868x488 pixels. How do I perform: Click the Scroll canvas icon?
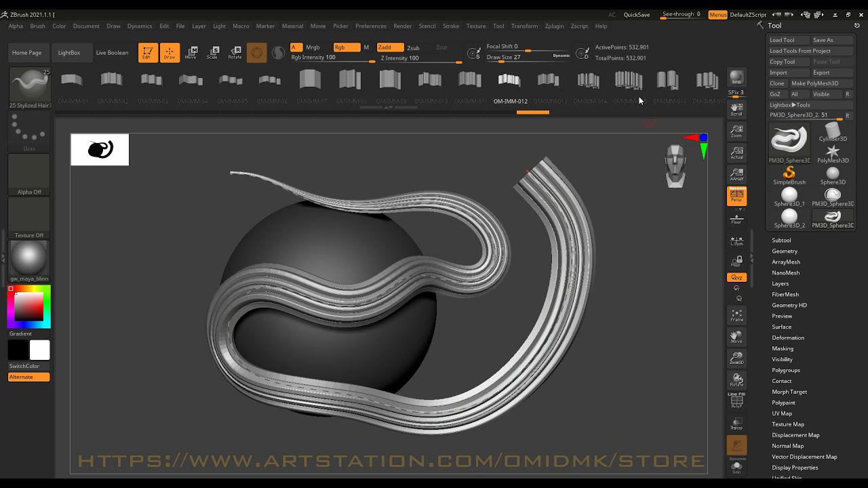coord(736,109)
